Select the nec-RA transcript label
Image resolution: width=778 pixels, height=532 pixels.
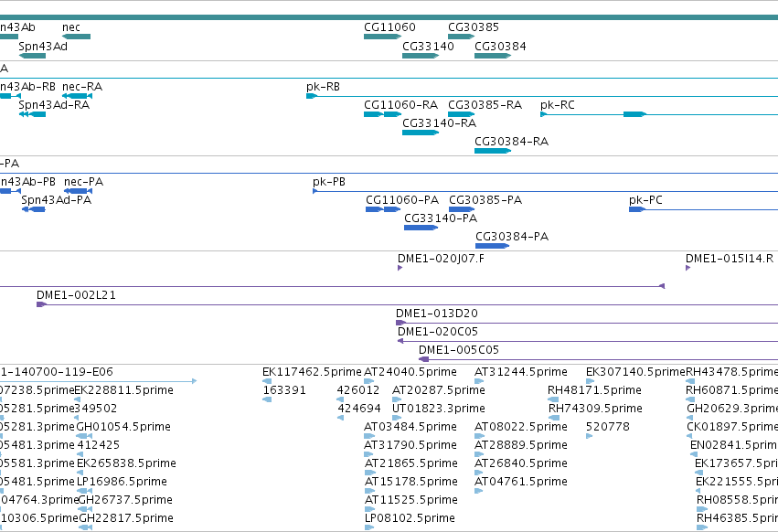coord(82,87)
